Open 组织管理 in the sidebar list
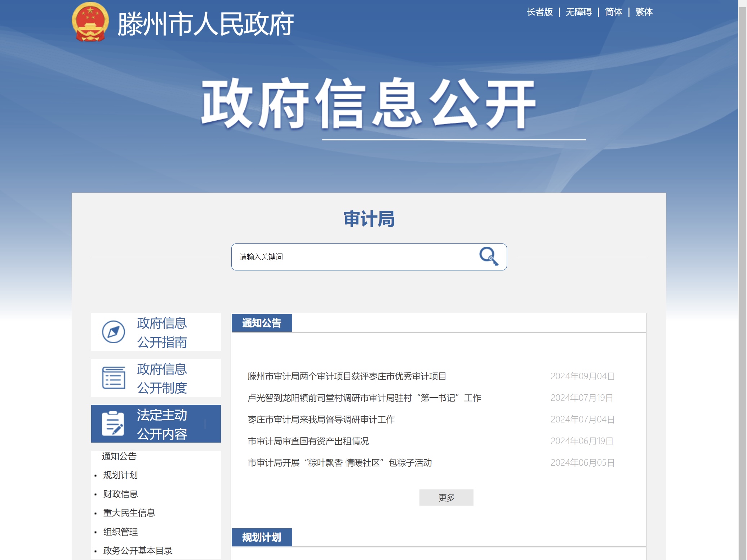 coord(120,532)
